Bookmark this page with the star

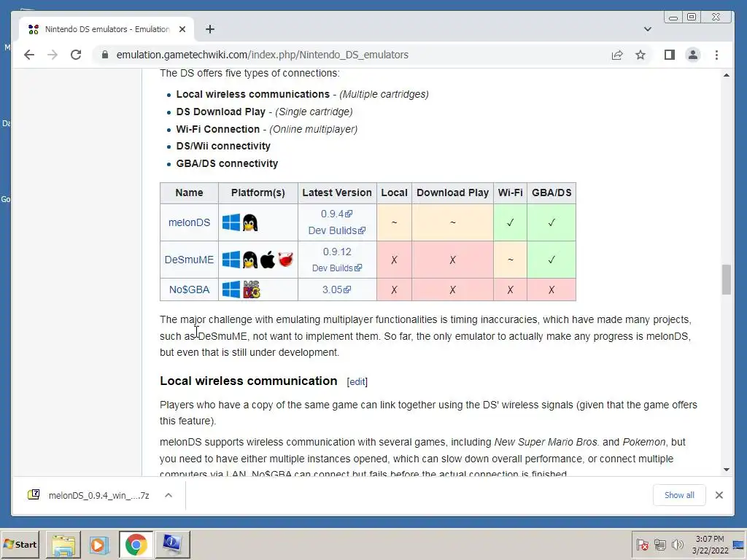click(640, 55)
